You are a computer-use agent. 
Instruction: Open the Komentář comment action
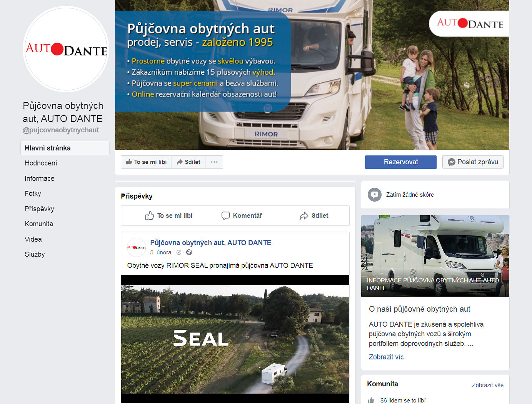coord(242,216)
